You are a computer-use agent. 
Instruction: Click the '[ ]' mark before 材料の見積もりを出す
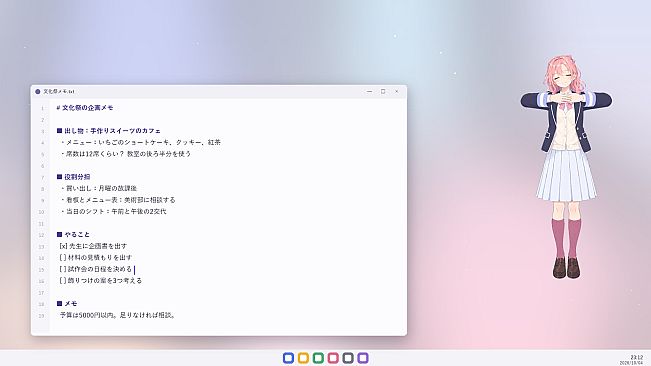63,257
